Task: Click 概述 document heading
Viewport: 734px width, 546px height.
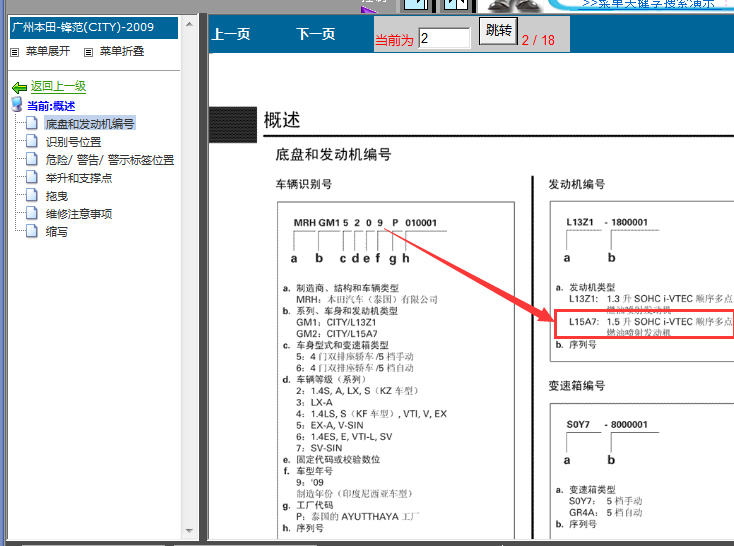Action: pyautogui.click(x=282, y=120)
